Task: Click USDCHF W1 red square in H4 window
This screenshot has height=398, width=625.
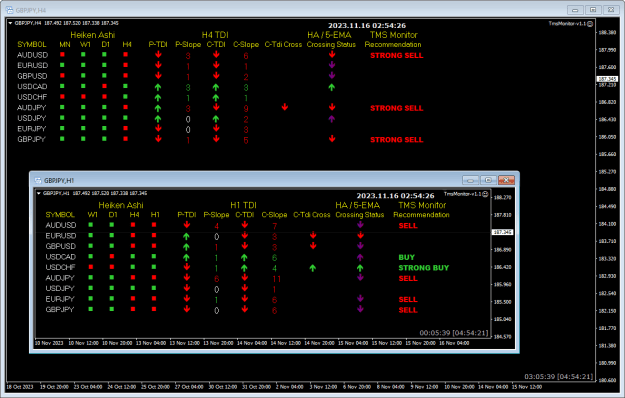Action: pyautogui.click(x=83, y=96)
